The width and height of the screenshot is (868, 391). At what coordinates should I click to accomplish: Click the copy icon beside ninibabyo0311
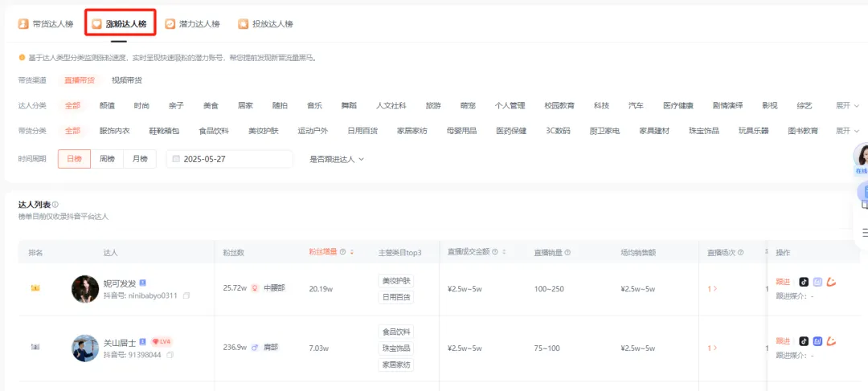pyautogui.click(x=186, y=296)
